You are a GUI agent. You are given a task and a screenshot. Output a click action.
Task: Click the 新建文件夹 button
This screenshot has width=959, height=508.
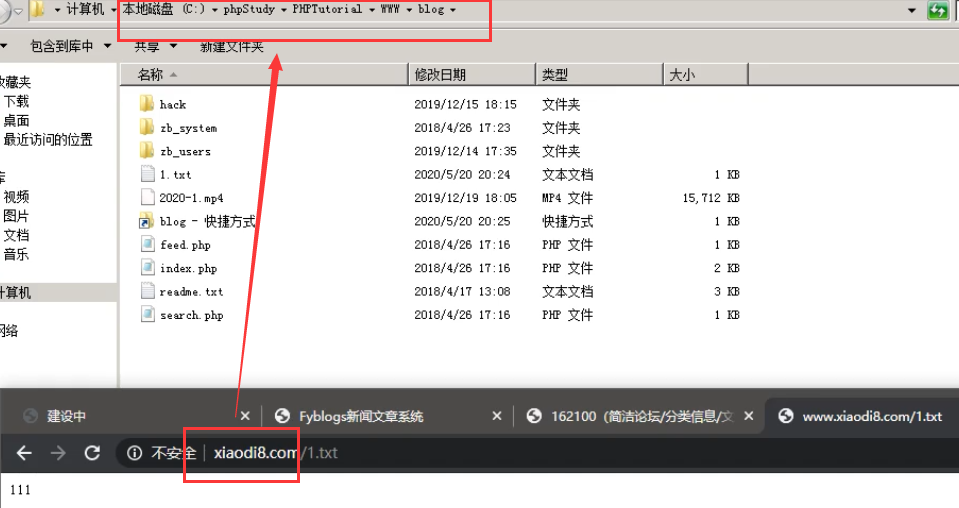tap(232, 46)
